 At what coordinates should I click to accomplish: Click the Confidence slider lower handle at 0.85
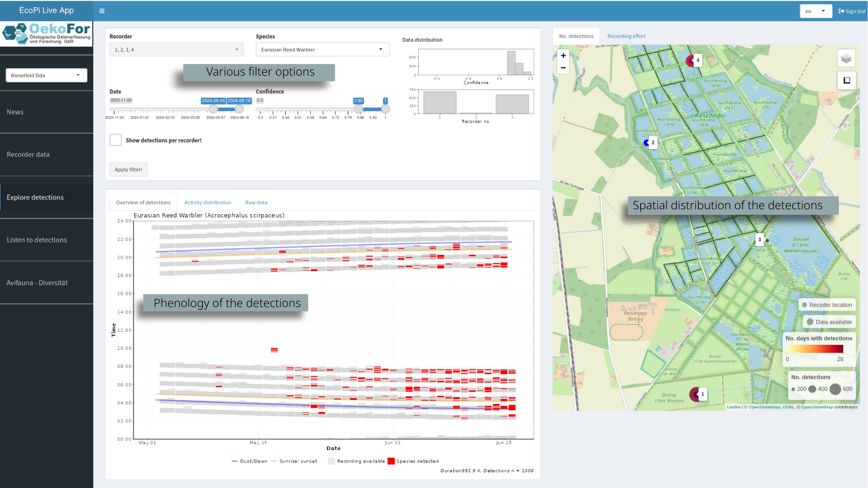359,109
